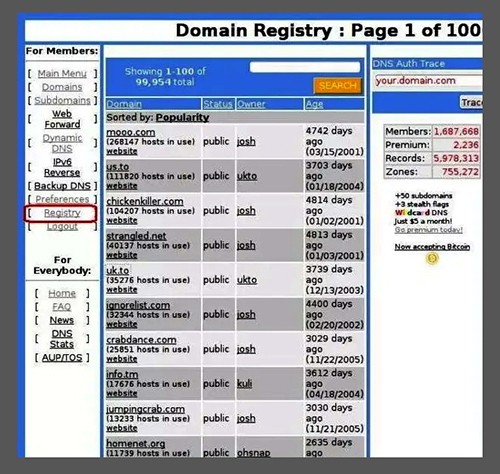Select the Zones count 755,272
The width and height of the screenshot is (500, 474).
coord(460,172)
